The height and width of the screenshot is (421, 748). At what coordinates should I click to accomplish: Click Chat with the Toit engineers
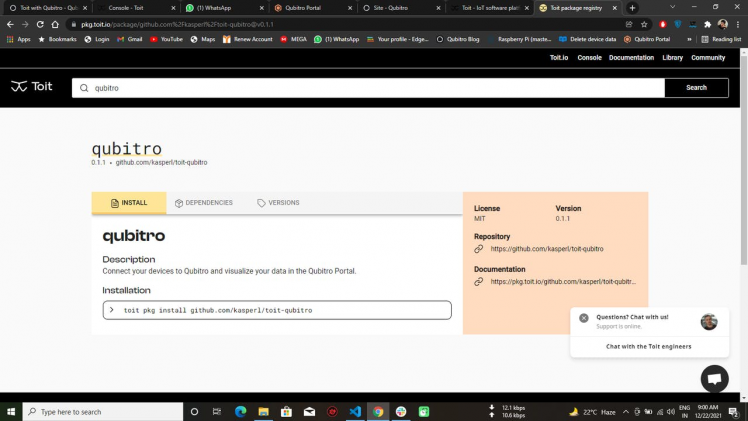(648, 347)
